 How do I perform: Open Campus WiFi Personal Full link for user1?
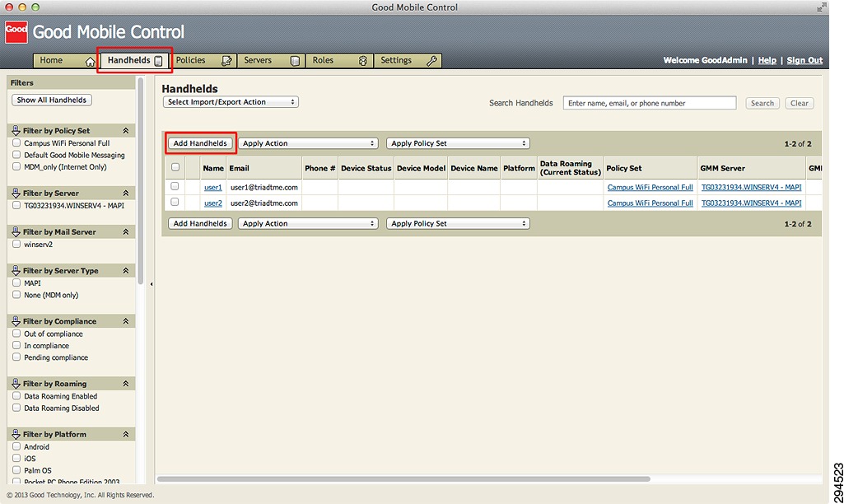650,188
